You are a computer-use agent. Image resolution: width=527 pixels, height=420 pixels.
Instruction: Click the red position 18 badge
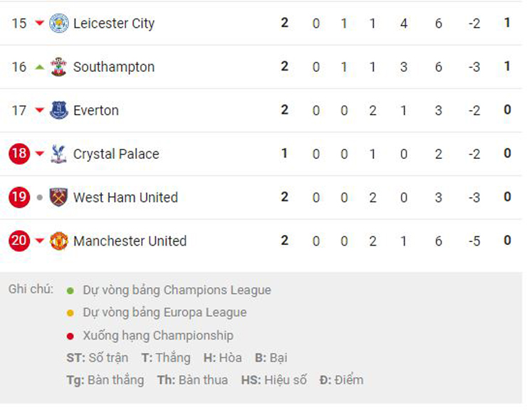[x=19, y=154]
